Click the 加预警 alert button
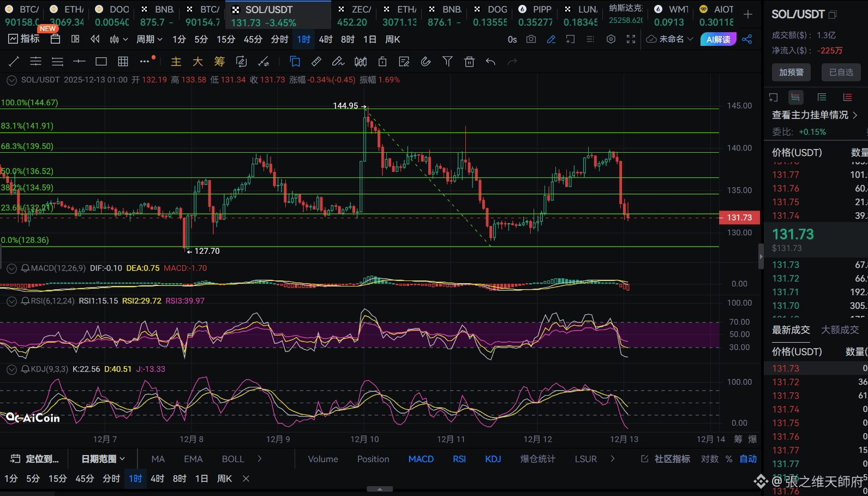Image resolution: width=868 pixels, height=496 pixels. (791, 72)
